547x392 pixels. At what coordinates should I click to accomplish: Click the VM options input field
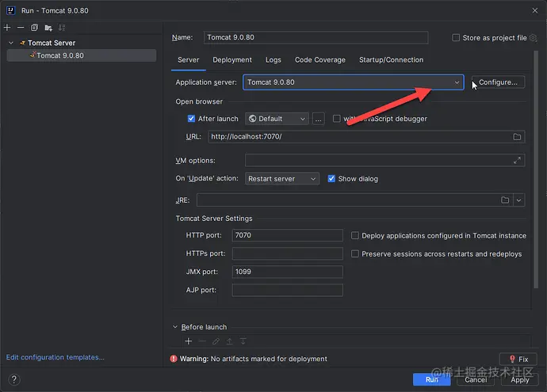(384, 160)
